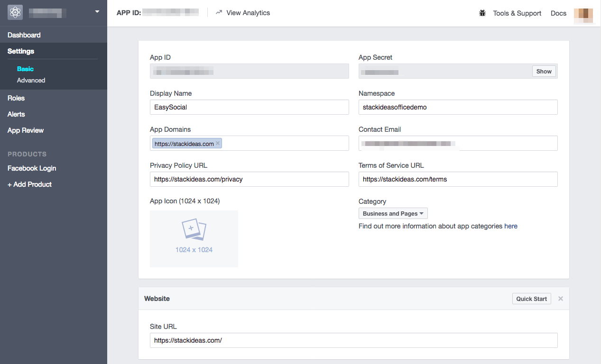Image resolution: width=601 pixels, height=364 pixels.
Task: Click the App Icon 1024x1024 upload placeholder
Action: pos(194,238)
